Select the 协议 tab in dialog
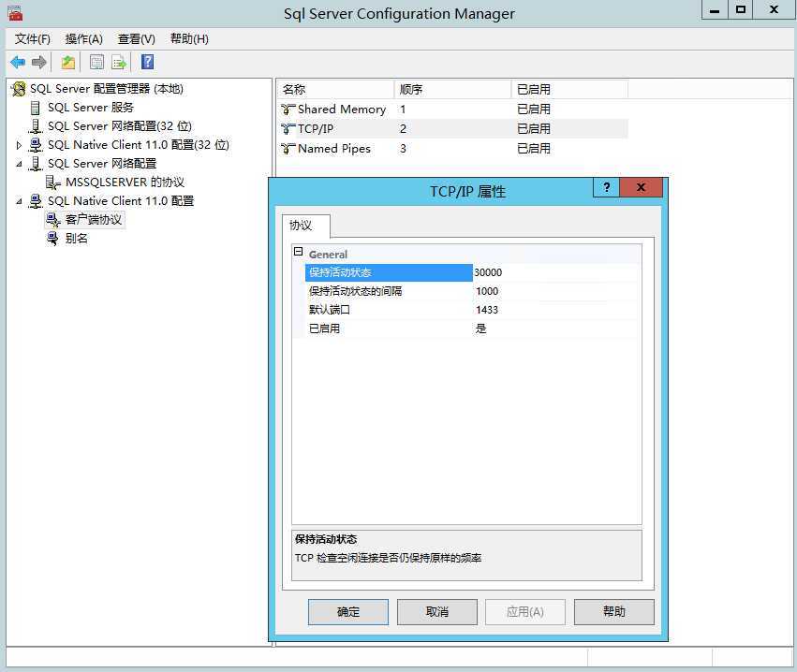The height and width of the screenshot is (672, 797). coord(305,226)
